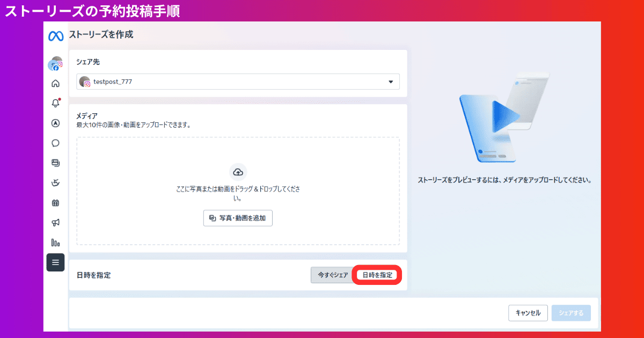This screenshot has height=338, width=644.
Task: Open the Home icon in the sidebar
Action: 55,83
